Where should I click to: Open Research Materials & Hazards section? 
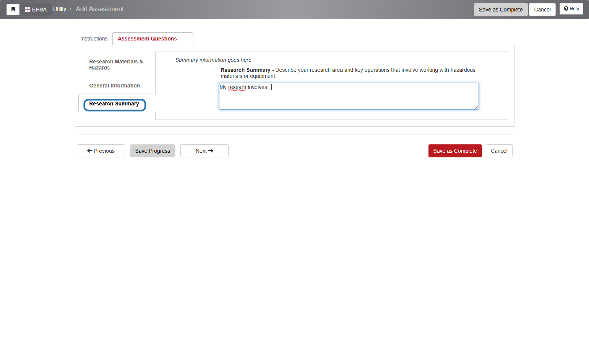point(116,65)
